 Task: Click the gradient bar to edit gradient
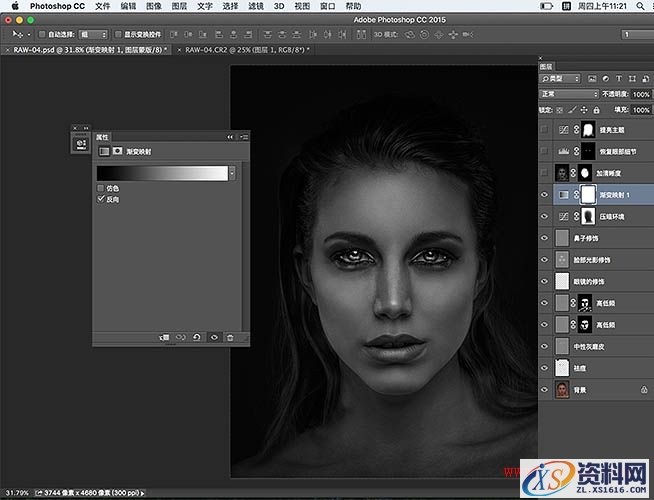[162, 173]
